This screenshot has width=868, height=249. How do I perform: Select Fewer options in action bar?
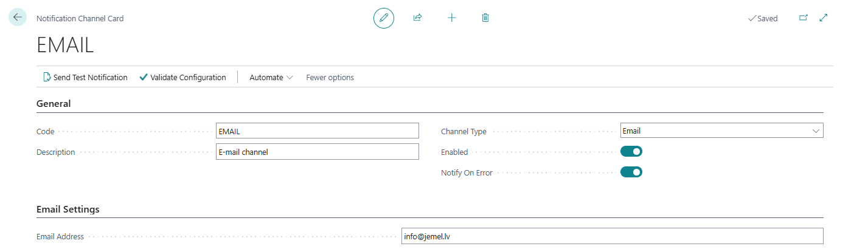click(x=330, y=77)
